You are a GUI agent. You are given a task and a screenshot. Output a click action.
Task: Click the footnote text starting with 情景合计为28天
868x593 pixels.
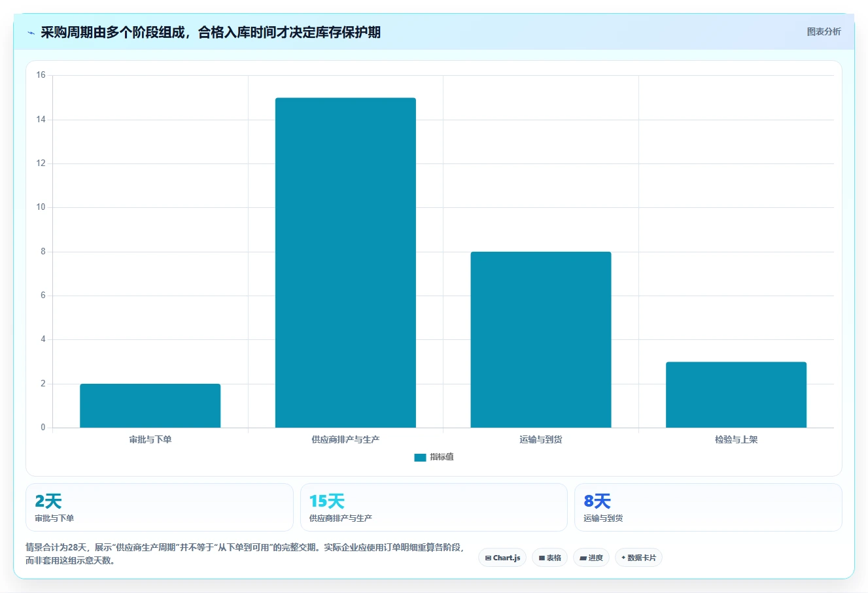click(245, 554)
